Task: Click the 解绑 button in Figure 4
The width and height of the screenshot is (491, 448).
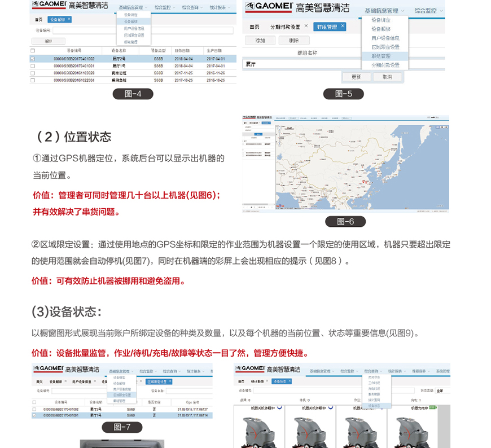Action: [48, 41]
